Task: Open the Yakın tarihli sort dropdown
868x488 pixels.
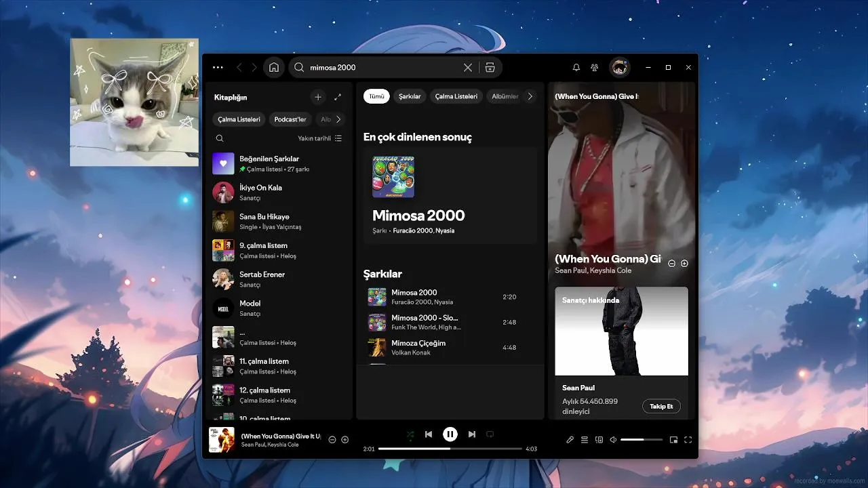Action: click(319, 138)
